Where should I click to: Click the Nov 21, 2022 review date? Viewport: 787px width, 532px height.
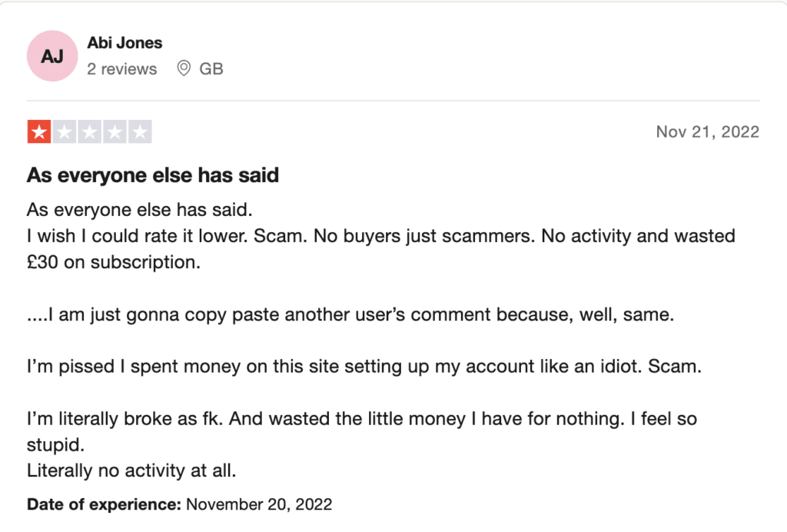coord(708,131)
